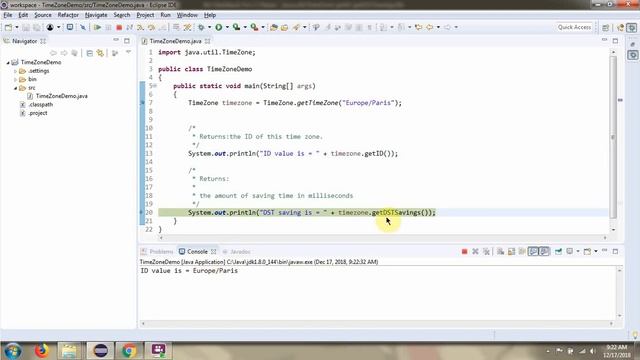Screen dimensions: 640x360
Task: Toggle Show Console on standard error change
Action: tap(544, 251)
